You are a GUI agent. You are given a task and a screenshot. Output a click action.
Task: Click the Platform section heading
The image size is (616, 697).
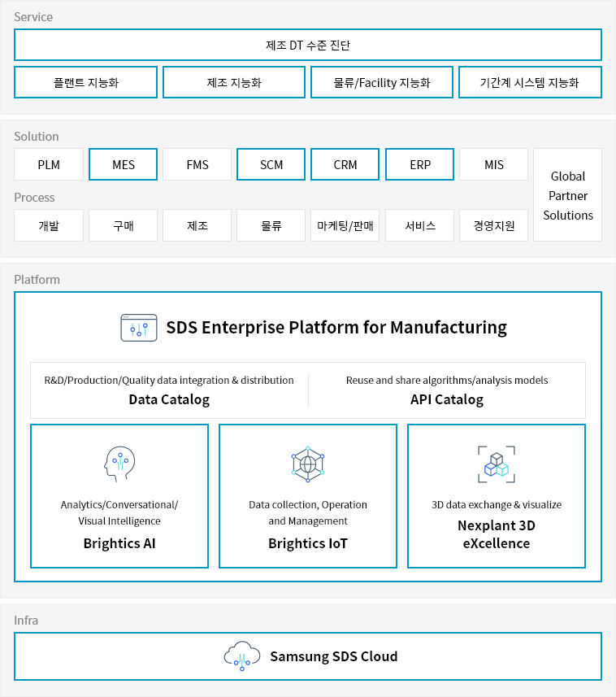pos(37,280)
